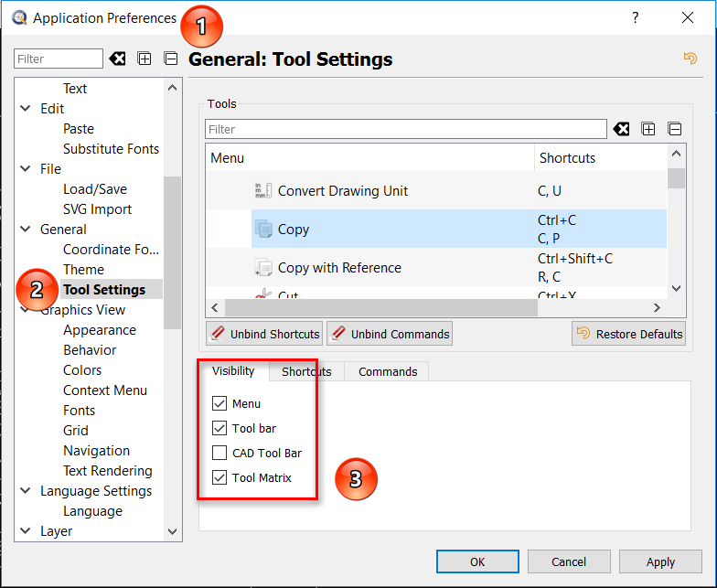Uncheck the Menu visibility checkbox
Screen dimensions: 717x588
pyautogui.click(x=219, y=403)
